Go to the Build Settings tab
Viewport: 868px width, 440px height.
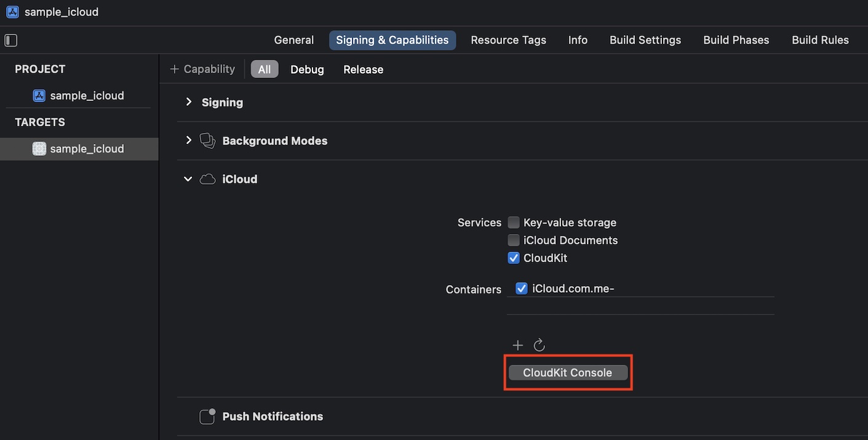tap(645, 40)
